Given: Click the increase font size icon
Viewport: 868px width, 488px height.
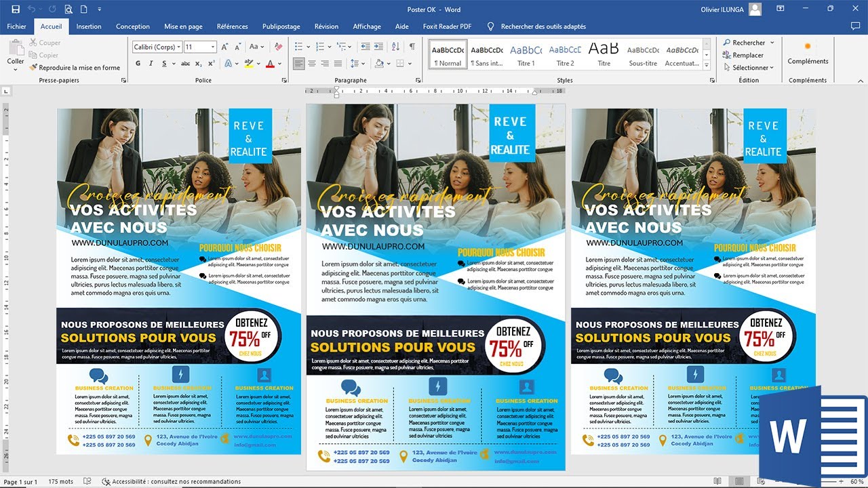Looking at the screenshot, I should [225, 47].
